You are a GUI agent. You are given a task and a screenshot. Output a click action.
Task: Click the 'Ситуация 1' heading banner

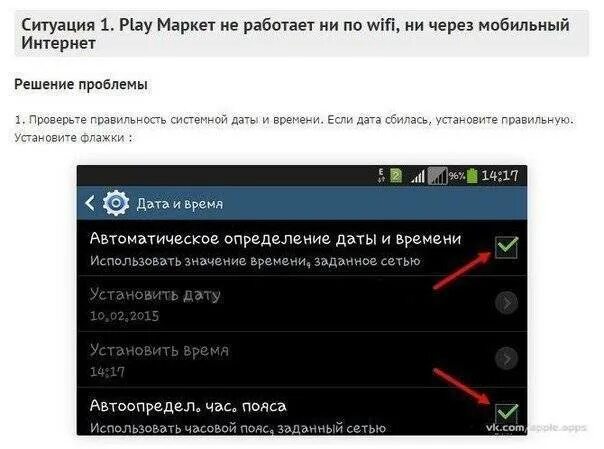tap(302, 34)
